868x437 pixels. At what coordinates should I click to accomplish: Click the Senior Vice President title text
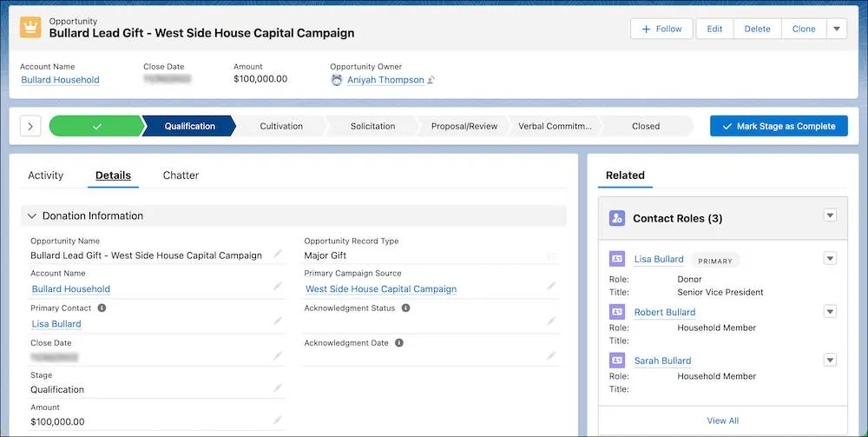click(720, 293)
